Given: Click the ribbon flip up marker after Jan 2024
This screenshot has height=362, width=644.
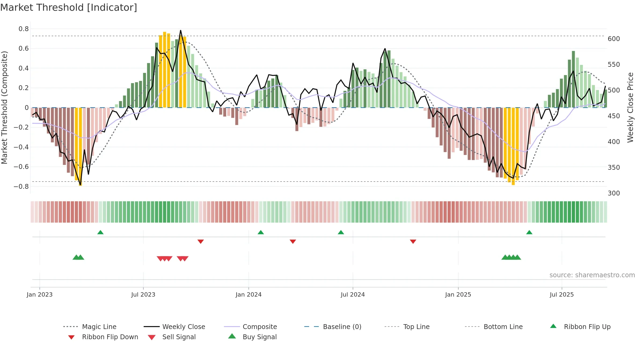Looking at the screenshot, I should (x=261, y=232).
